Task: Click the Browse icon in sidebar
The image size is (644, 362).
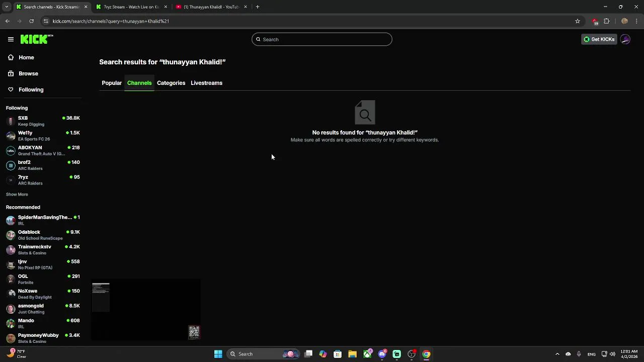Action: 11,73
